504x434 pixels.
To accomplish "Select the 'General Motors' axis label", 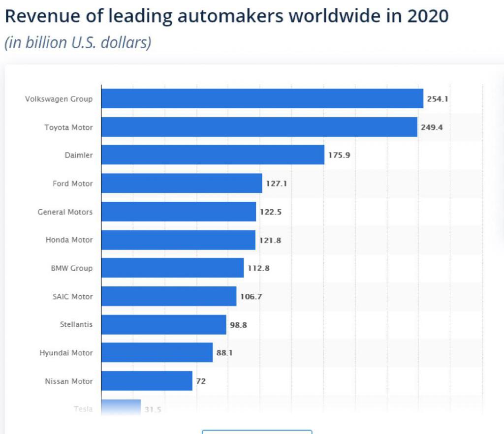I will click(x=65, y=212).
